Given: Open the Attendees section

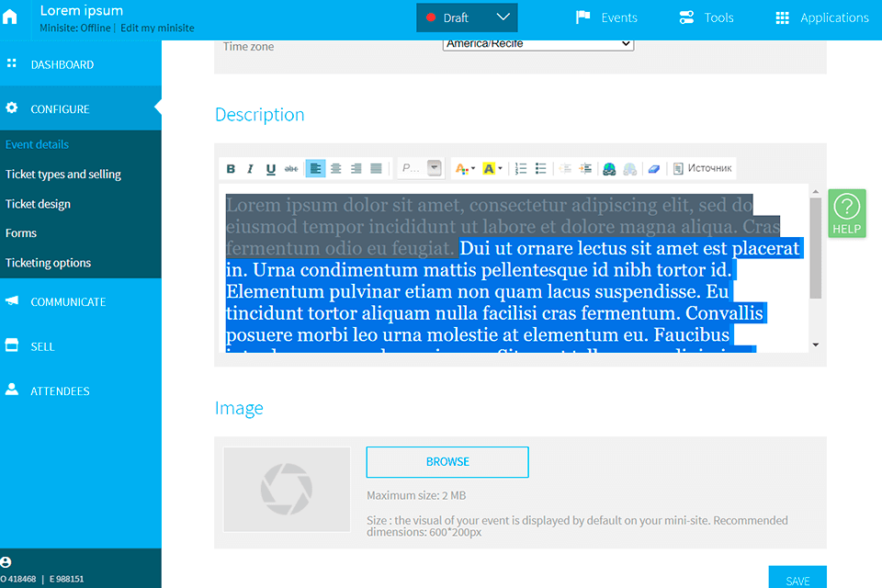Looking at the screenshot, I should pyautogui.click(x=81, y=390).
